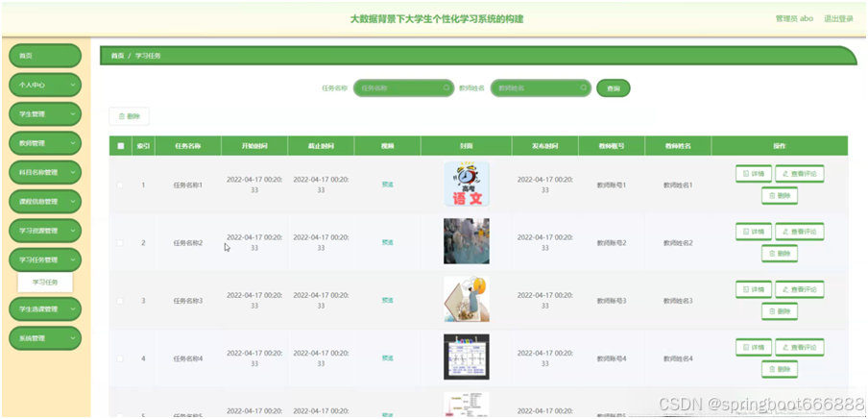Delete row 任务名称2 with 删除 button
868x419 pixels.
780,254
